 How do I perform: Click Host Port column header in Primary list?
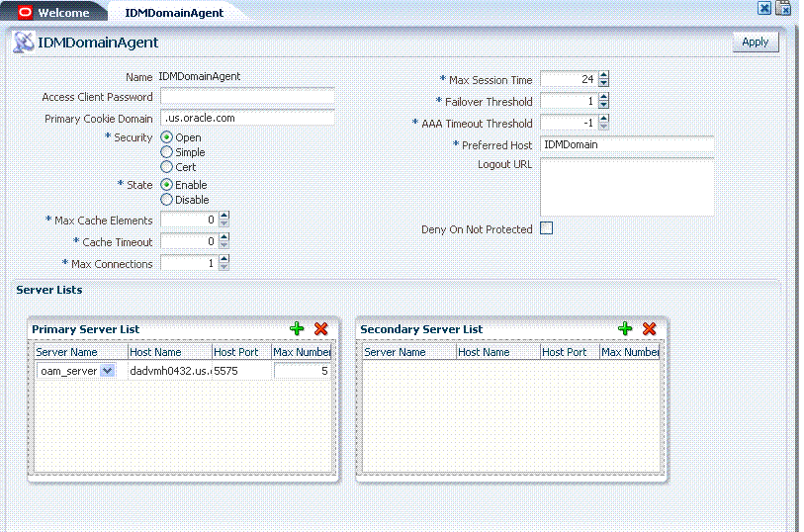pos(241,352)
